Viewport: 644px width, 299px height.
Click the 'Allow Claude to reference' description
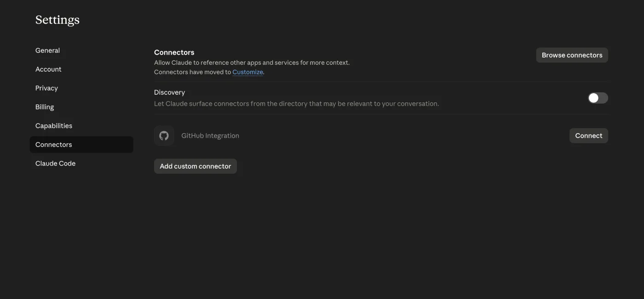point(252,62)
